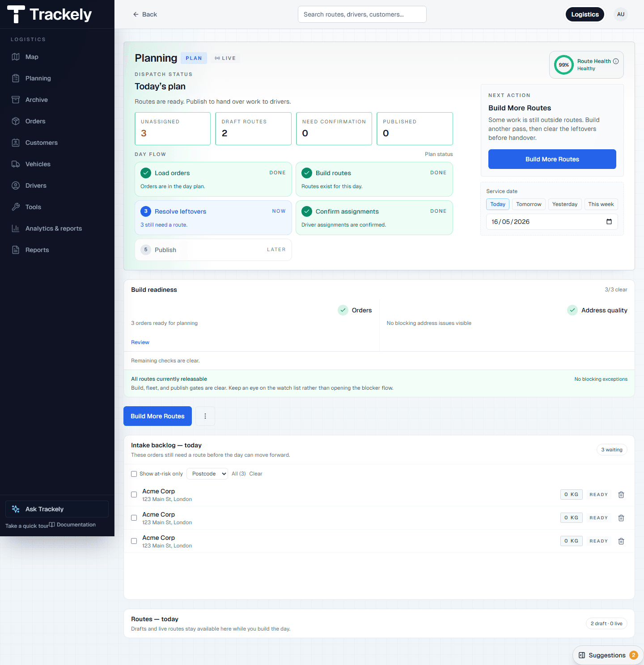The width and height of the screenshot is (644, 665).
Task: Toggle Show at-risk only checkbox
Action: pyautogui.click(x=134, y=474)
